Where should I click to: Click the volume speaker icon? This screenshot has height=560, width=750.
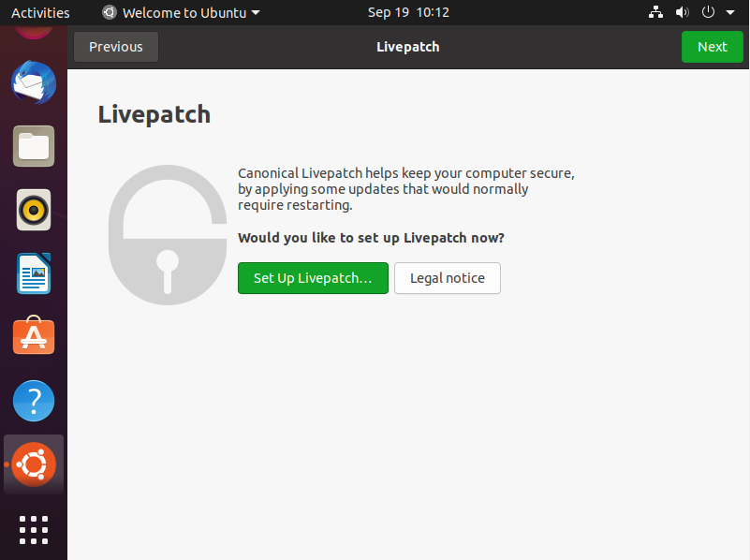point(682,12)
